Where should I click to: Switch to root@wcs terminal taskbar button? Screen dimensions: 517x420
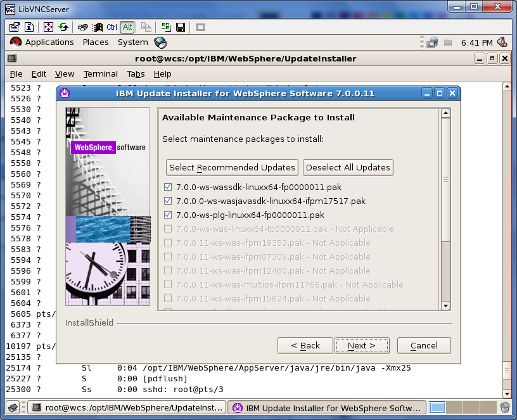tap(127, 408)
